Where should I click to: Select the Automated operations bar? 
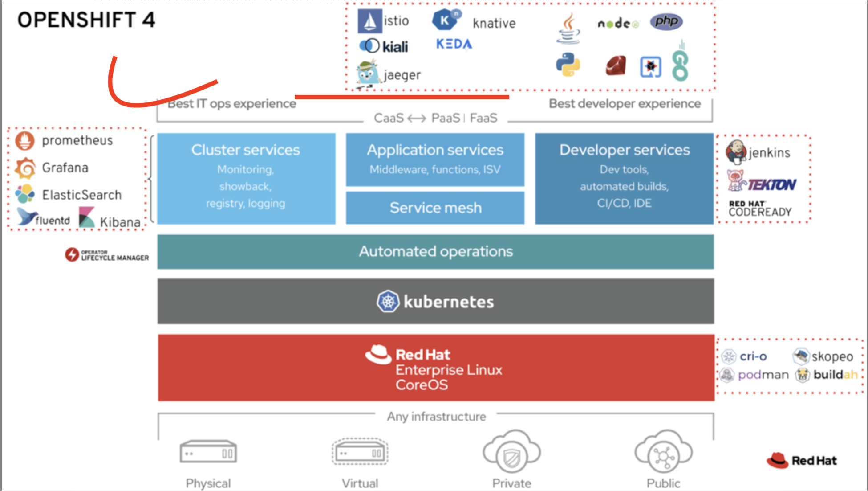pos(435,252)
